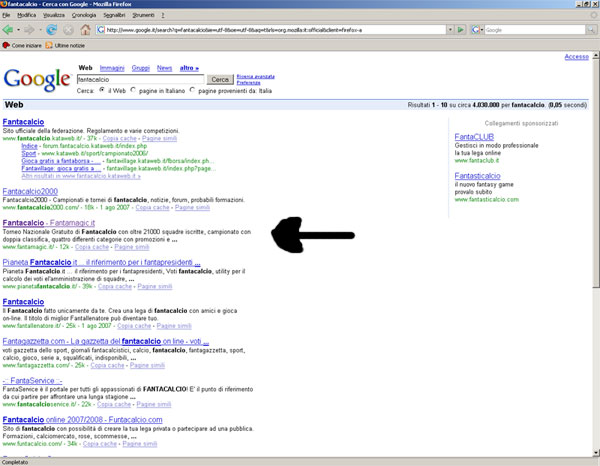This screenshot has height=466, width=600.
Task: Open 'Altri risultati in www.fantacalcio.kataweb.it' link
Action: [x=81, y=176]
